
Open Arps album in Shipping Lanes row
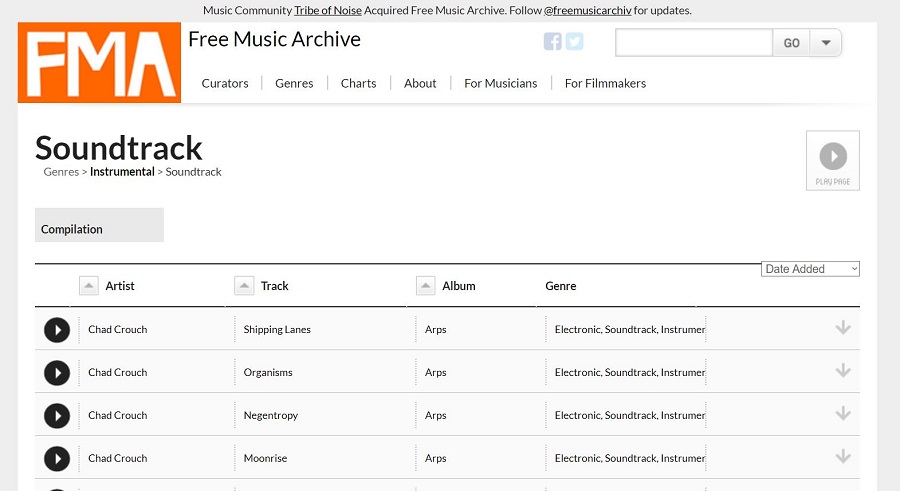pos(436,330)
